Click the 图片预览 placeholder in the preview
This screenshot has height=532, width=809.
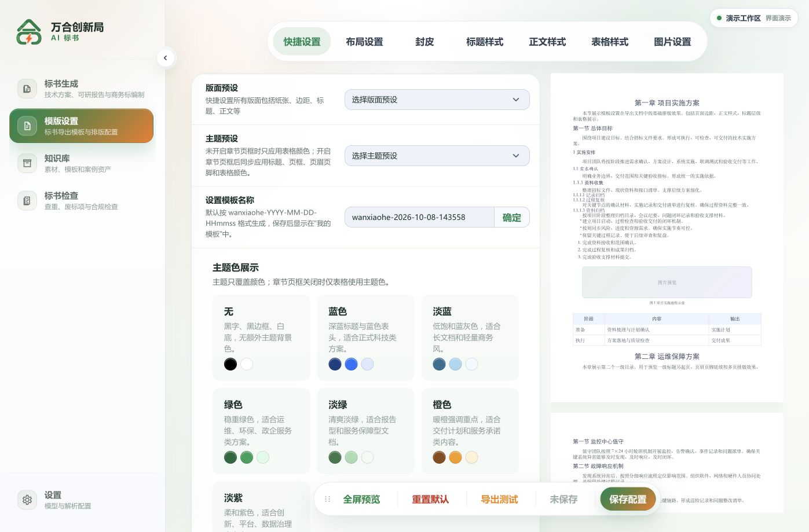[667, 282]
